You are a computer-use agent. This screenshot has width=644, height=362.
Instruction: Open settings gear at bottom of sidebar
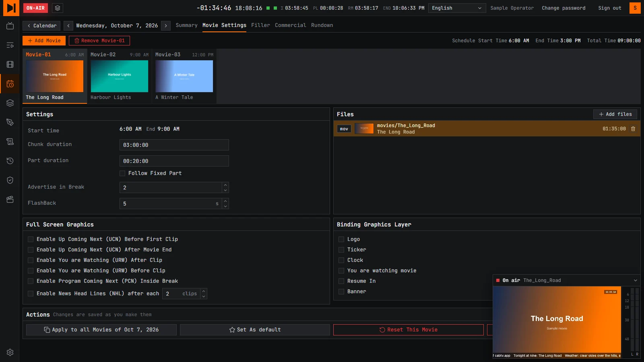10,352
